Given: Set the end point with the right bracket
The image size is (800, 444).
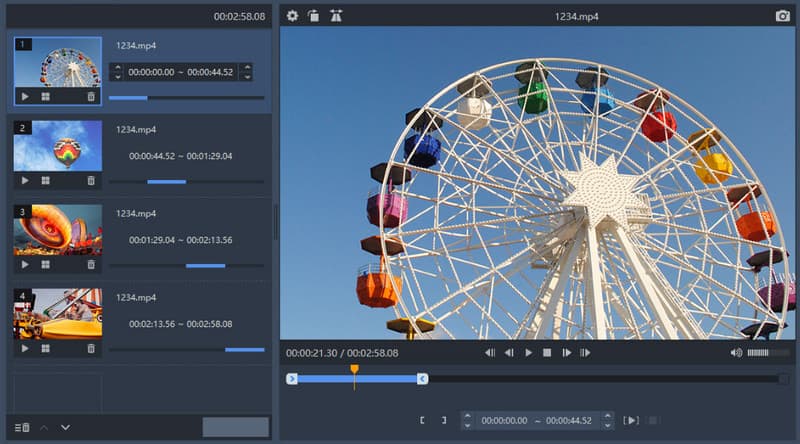Looking at the screenshot, I should coord(444,420).
